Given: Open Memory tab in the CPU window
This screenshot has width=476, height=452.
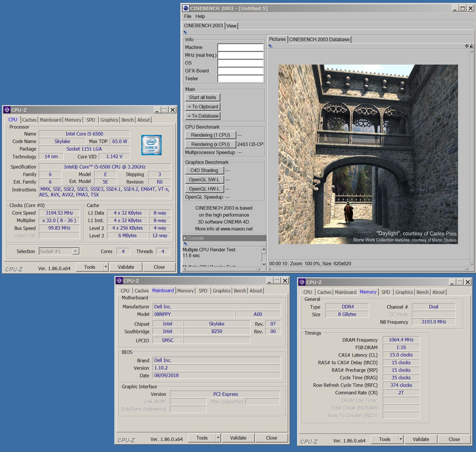Looking at the screenshot, I should pyautogui.click(x=73, y=120).
